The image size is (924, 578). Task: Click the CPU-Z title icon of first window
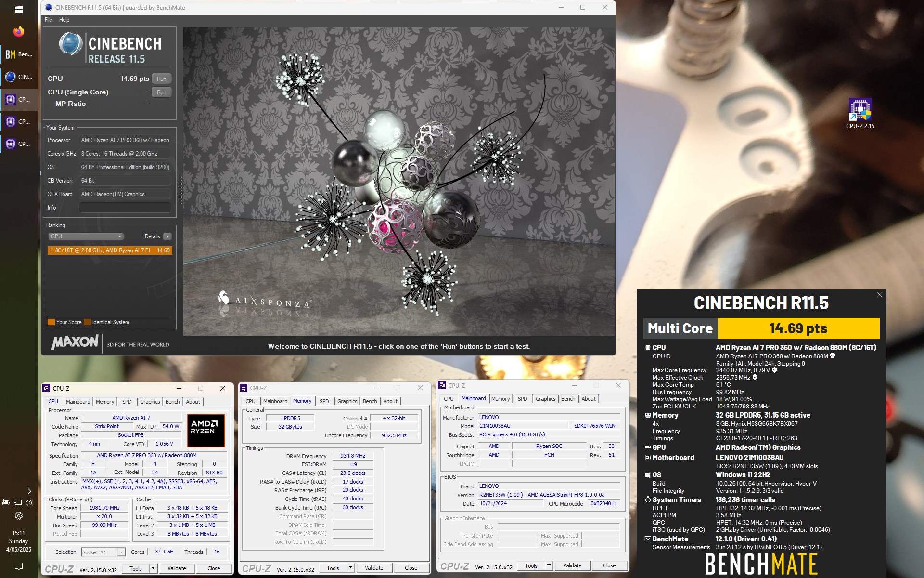46,388
